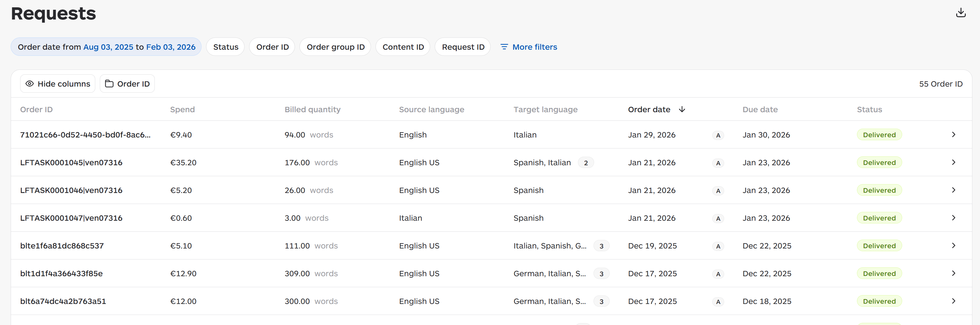Click the A badge in the LFTASK0001045 row

click(x=718, y=163)
